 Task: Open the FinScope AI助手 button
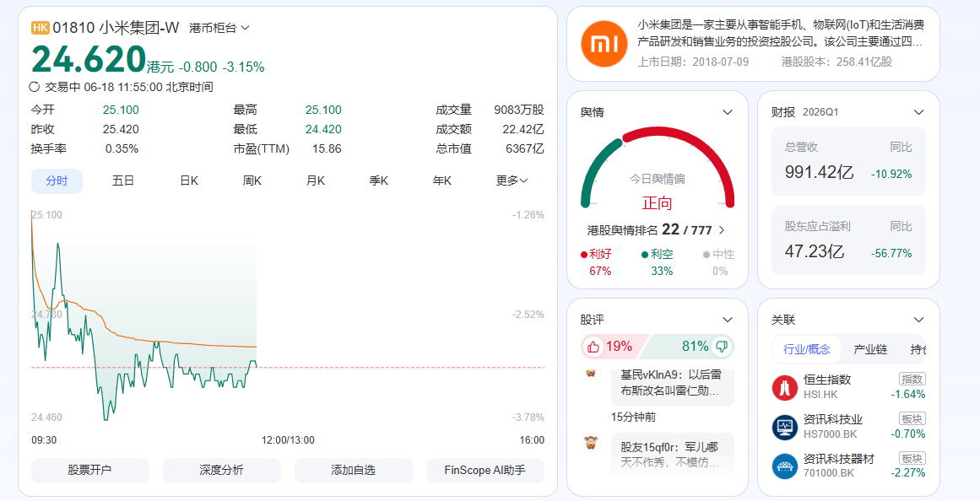click(x=485, y=471)
